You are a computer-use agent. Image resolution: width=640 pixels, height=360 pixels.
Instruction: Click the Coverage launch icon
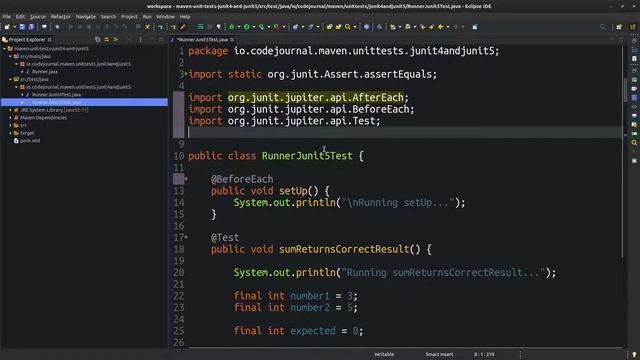pyautogui.click(x=261, y=27)
